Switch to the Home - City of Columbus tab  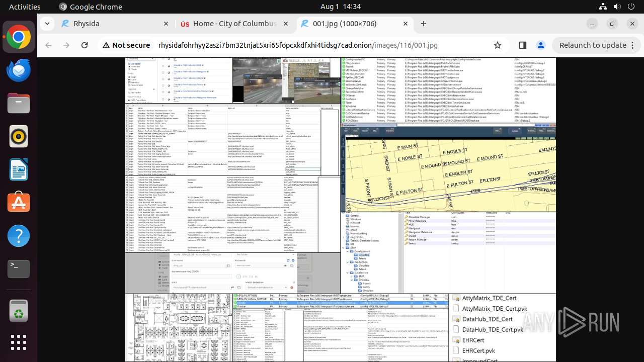[x=234, y=24]
